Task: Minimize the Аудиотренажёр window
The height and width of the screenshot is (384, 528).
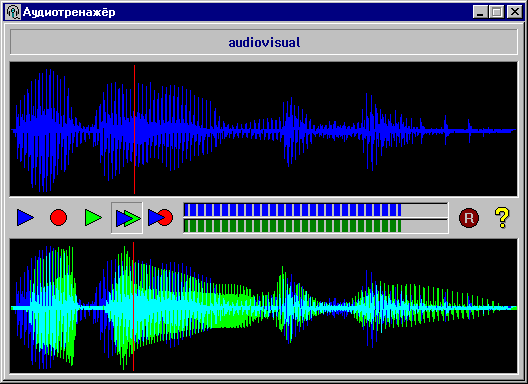Action: pyautogui.click(x=481, y=12)
